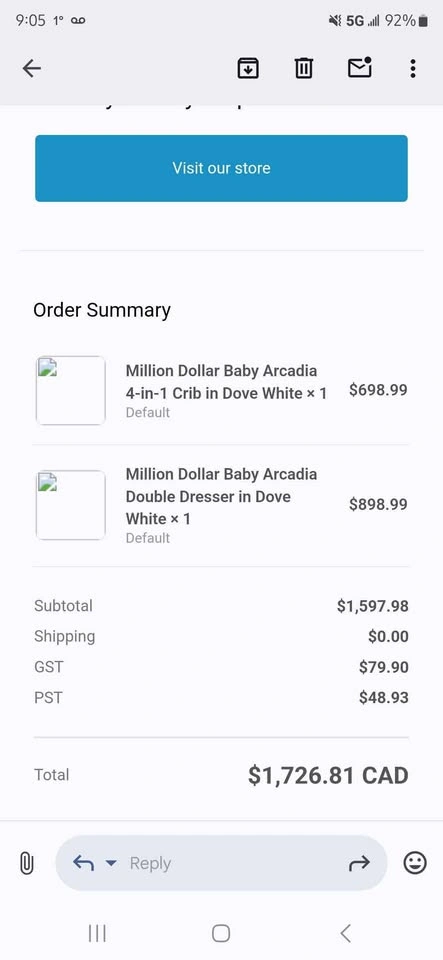This screenshot has height=960, width=443.
Task: Archive this email
Action: pos(248,68)
